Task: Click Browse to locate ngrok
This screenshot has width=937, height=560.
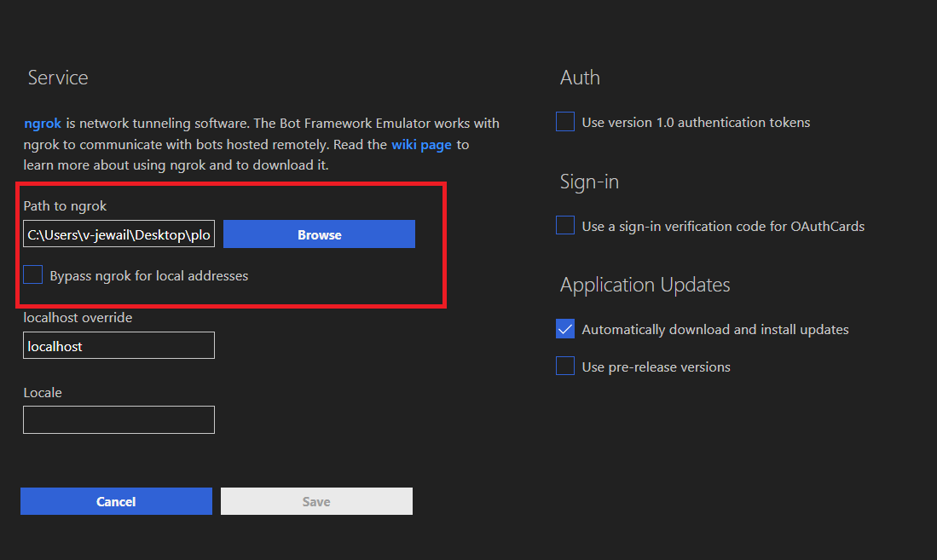Action: click(319, 234)
